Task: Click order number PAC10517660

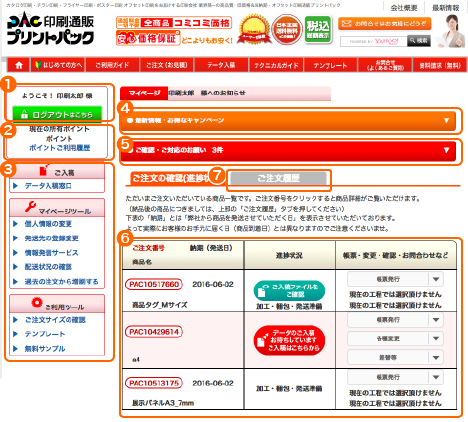Action: pos(154,284)
